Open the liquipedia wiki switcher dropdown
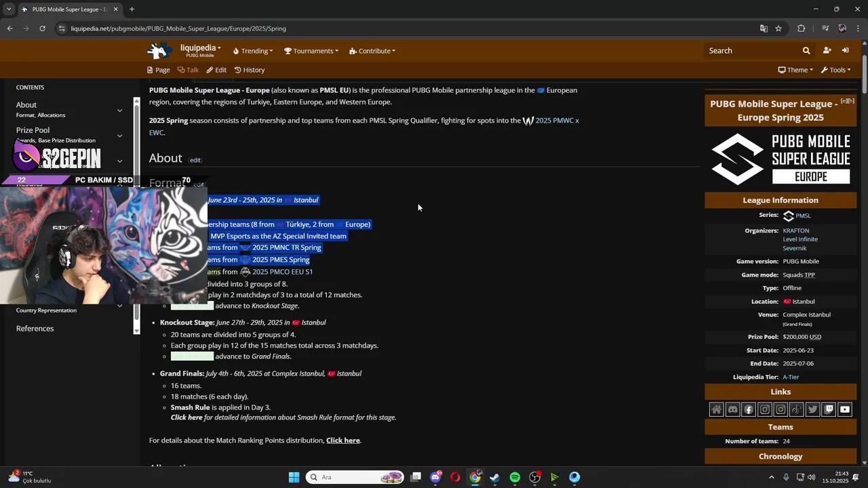Image resolution: width=868 pixels, height=488 pixels. (x=200, y=48)
